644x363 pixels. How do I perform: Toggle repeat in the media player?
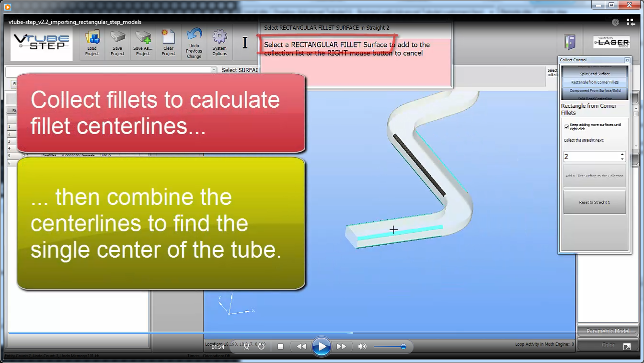tap(261, 346)
